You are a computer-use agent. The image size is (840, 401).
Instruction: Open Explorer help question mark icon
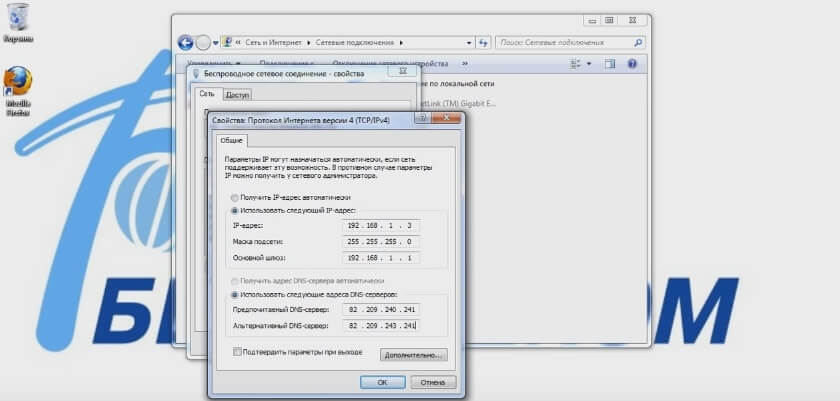[x=632, y=64]
